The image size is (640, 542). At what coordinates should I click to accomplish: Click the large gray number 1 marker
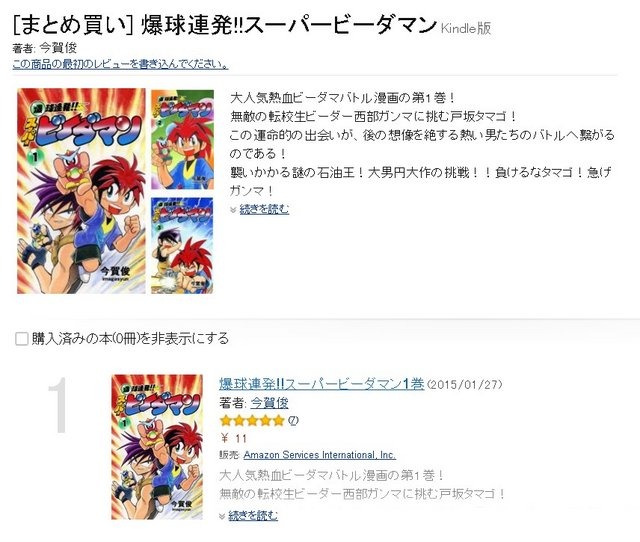[x=58, y=404]
